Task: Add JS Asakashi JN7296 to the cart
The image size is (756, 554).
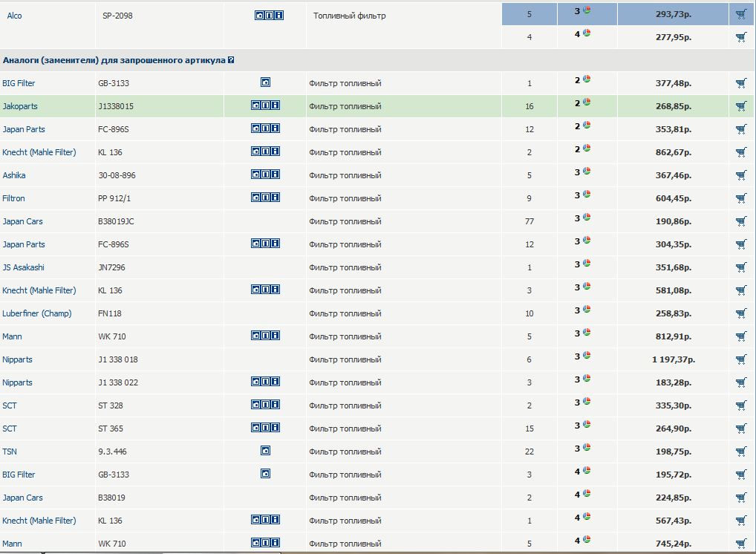Action: click(740, 267)
